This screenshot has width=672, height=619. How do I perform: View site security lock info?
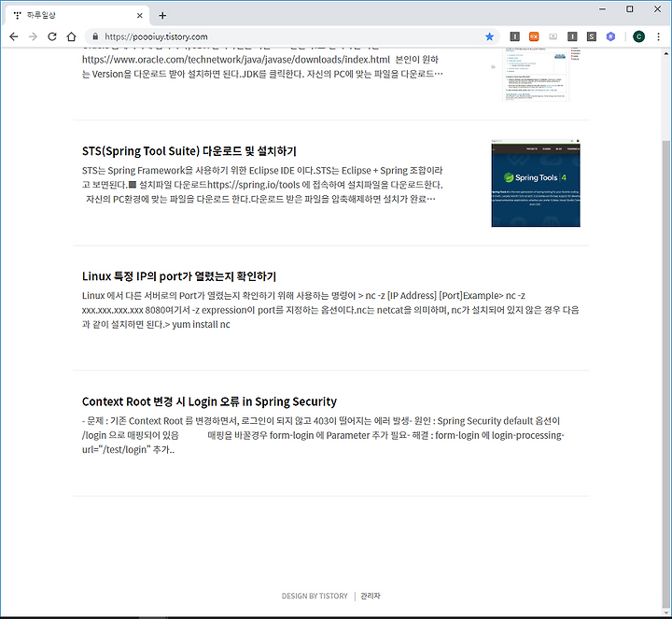tap(95, 36)
